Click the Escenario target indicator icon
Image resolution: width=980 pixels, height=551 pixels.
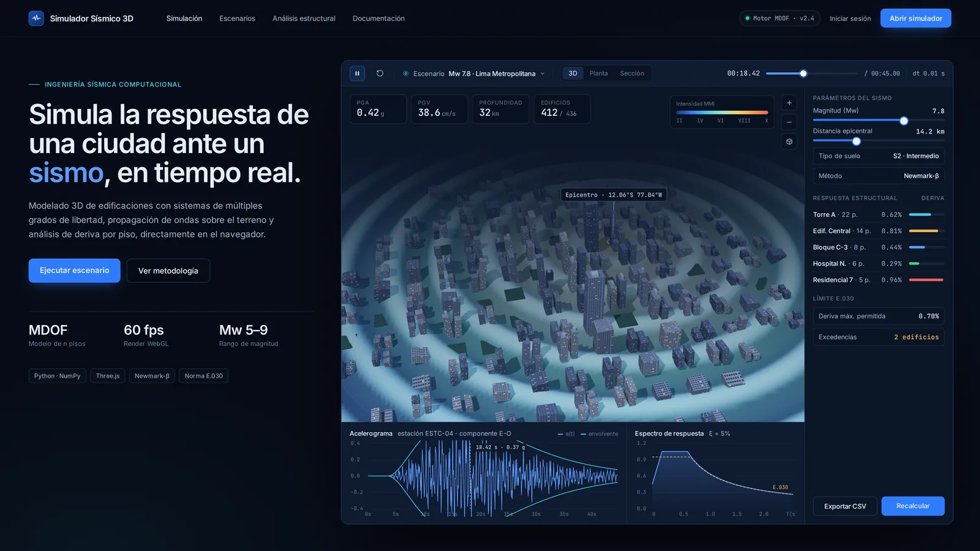click(x=405, y=73)
